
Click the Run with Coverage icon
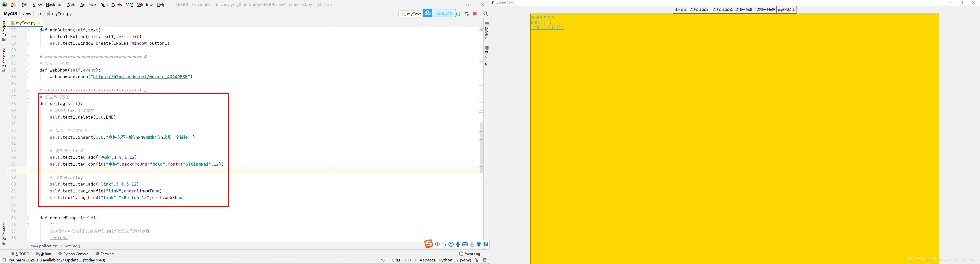[x=458, y=14]
